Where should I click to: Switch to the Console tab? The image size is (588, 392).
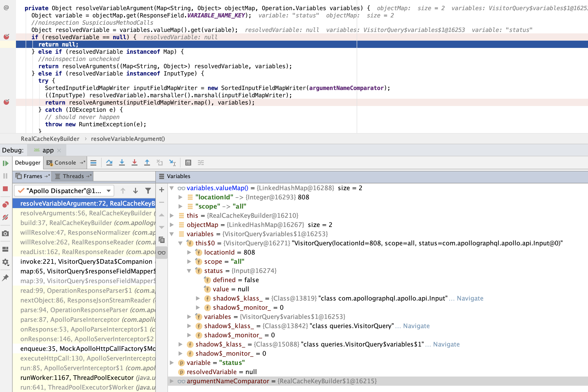pos(65,163)
